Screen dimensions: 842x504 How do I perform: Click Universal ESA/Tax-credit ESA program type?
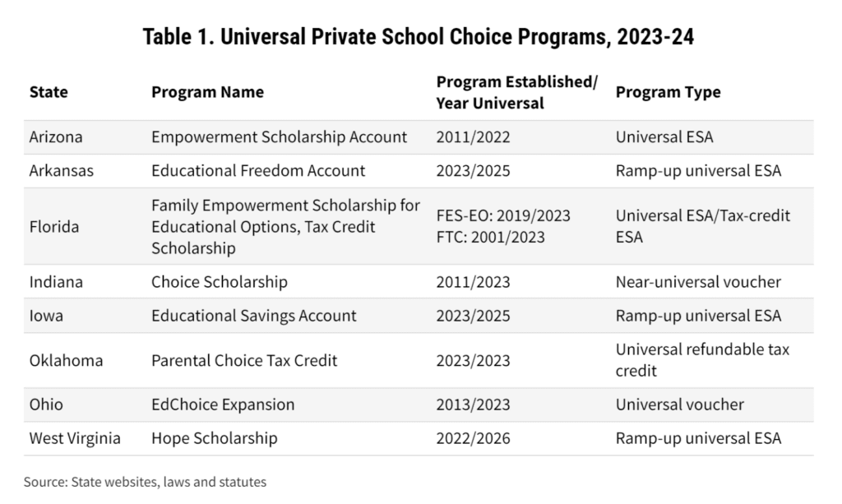coord(703,226)
